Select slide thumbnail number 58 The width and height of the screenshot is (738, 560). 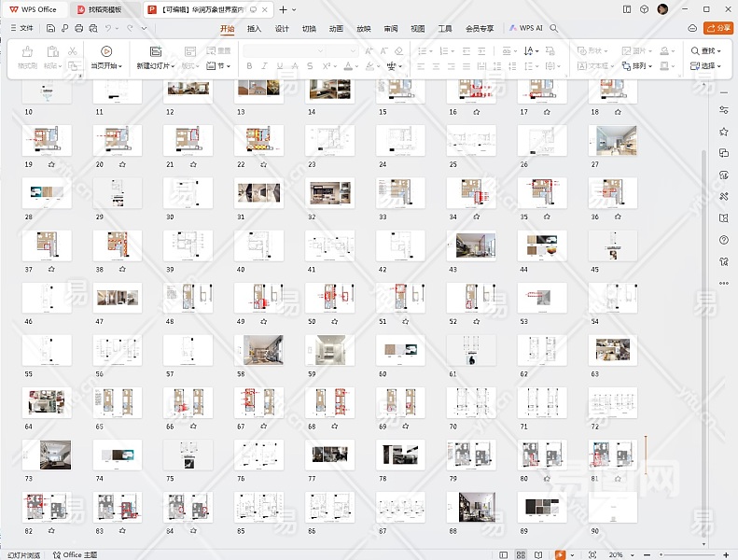tap(258, 351)
